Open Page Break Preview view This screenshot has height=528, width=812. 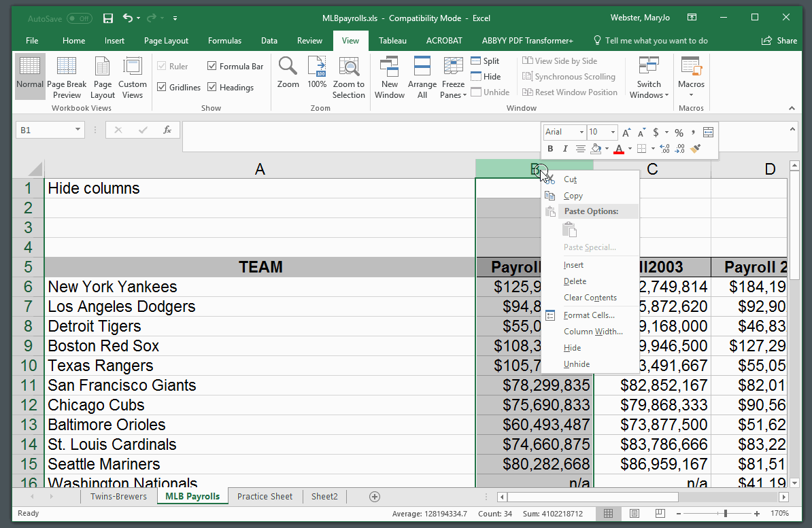[67, 77]
